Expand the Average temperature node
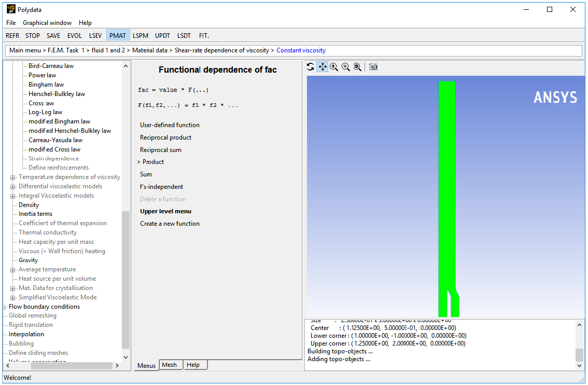This screenshot has height=385, width=588. tap(13, 270)
